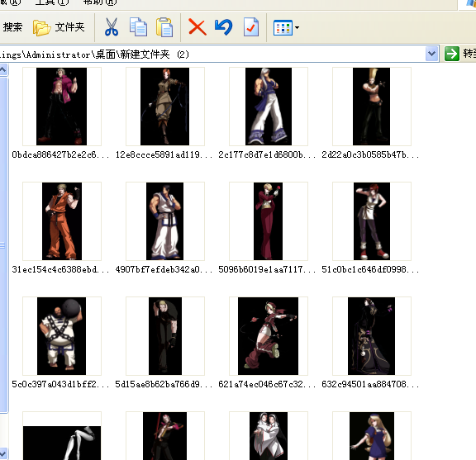Click the Properties checkmark page icon

pos(251,27)
